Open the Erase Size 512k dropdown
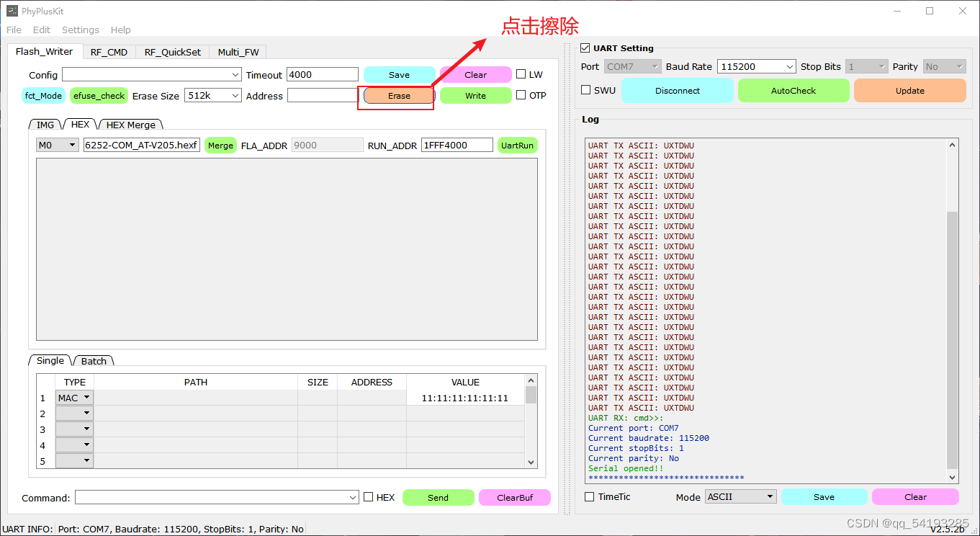Viewport: 980px width, 536px height. pyautogui.click(x=213, y=95)
